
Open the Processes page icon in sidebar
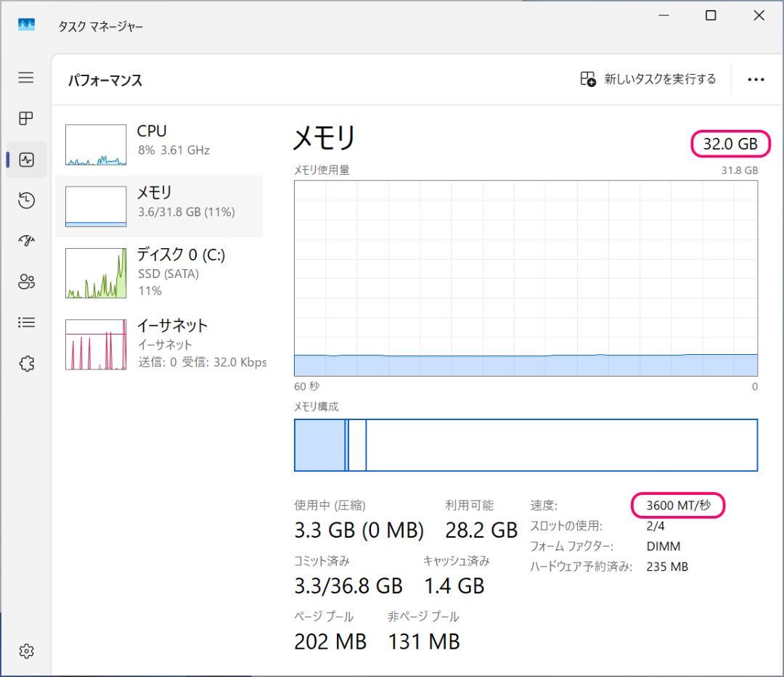tap(26, 118)
